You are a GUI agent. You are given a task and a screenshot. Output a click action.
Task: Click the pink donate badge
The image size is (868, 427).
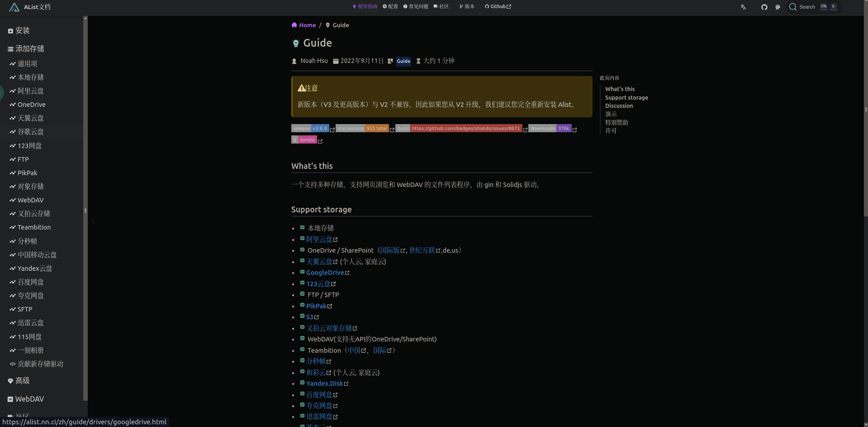pos(304,140)
